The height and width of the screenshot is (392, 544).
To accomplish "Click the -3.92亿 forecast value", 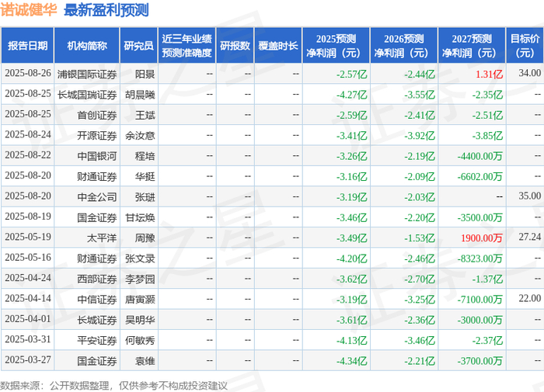I will [420, 136].
